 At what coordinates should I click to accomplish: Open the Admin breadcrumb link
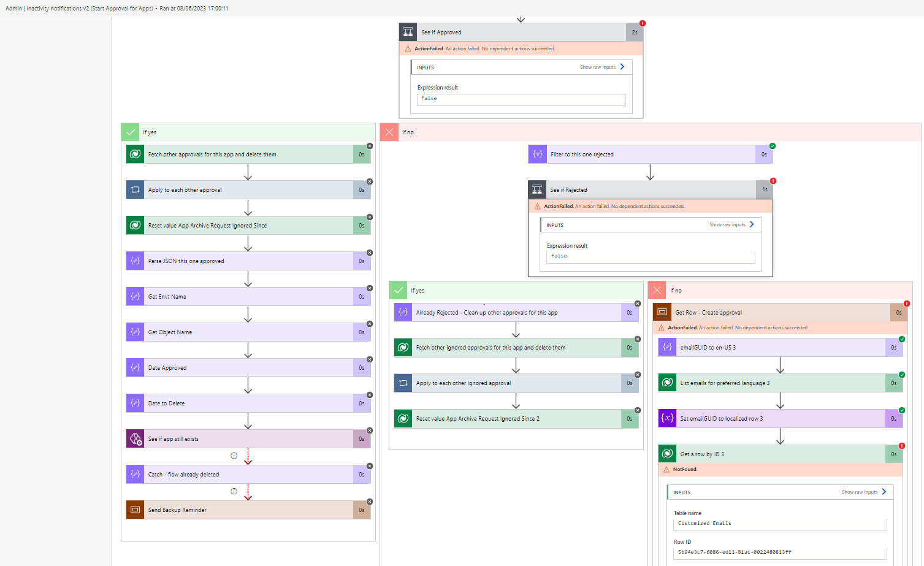(x=13, y=8)
